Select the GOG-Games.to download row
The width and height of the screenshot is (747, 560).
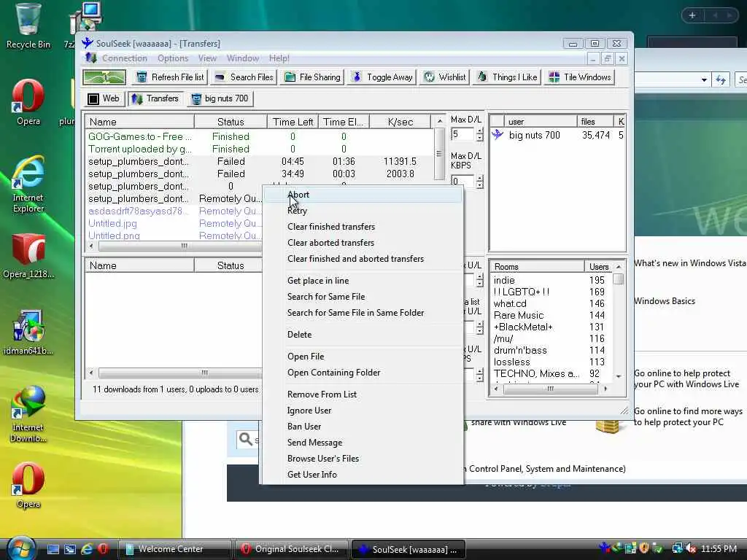(259, 136)
